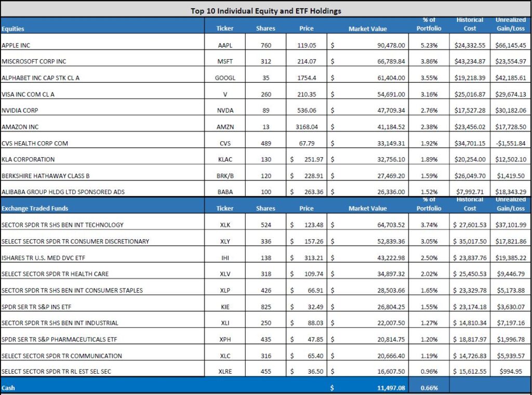Select the XLV ticker cell

[x=225, y=270]
